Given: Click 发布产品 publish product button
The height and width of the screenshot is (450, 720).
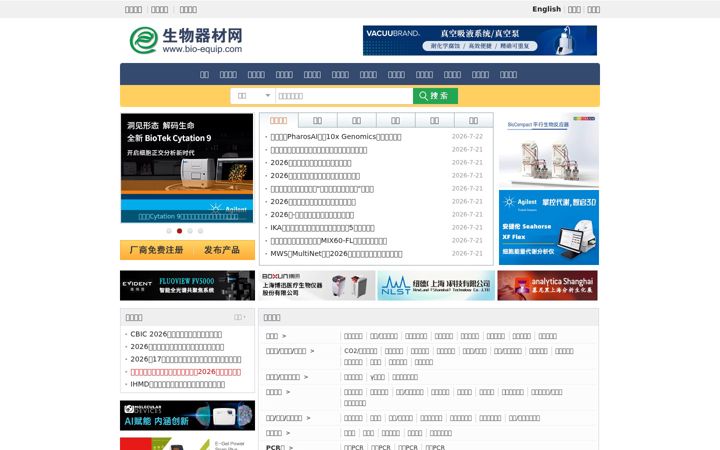Looking at the screenshot, I should (222, 250).
